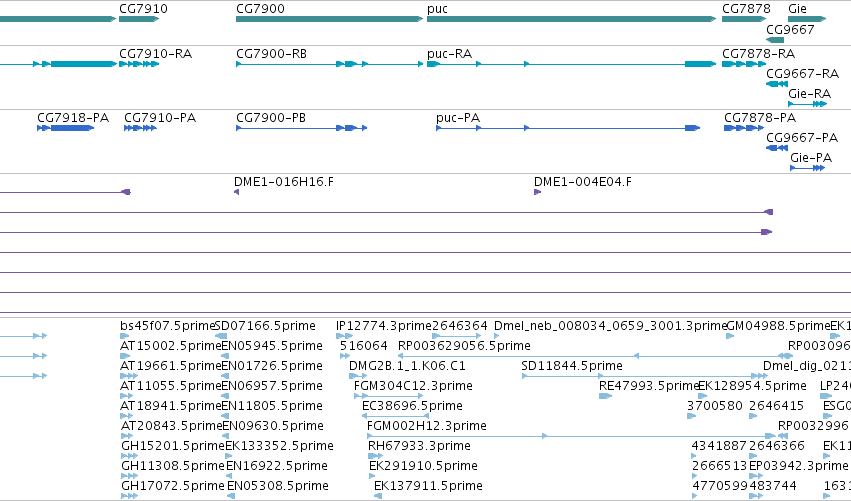851x501 pixels.
Task: Click the EN05945.5prime EST label
Action: [x=272, y=346]
